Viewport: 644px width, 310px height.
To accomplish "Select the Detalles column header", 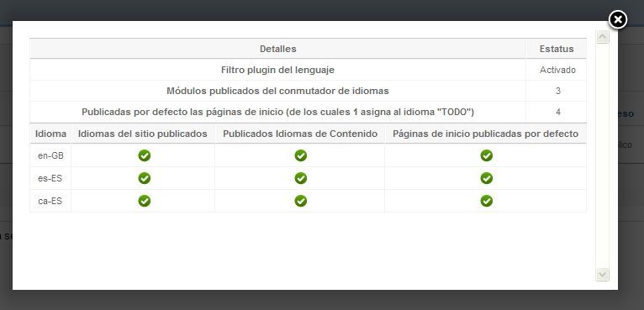I will pyautogui.click(x=278, y=49).
